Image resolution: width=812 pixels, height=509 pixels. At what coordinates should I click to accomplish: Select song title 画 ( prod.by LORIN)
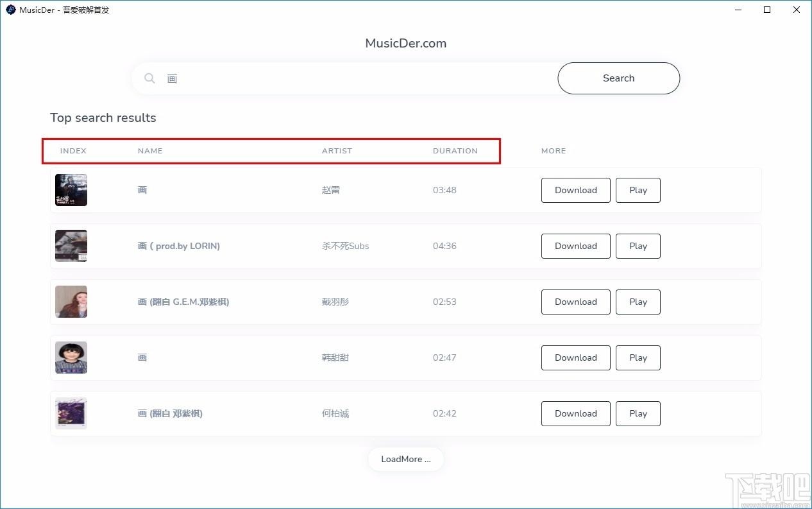click(x=179, y=246)
